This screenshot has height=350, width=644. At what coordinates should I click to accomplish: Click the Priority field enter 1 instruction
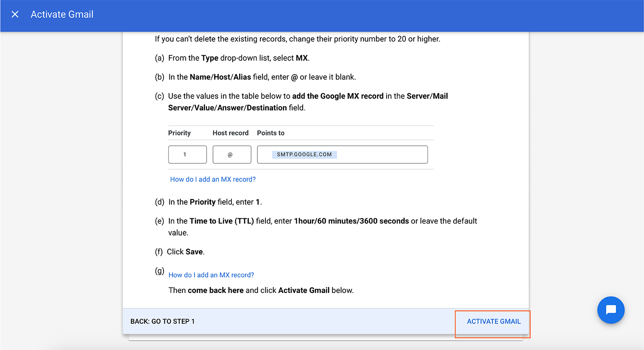pos(215,202)
